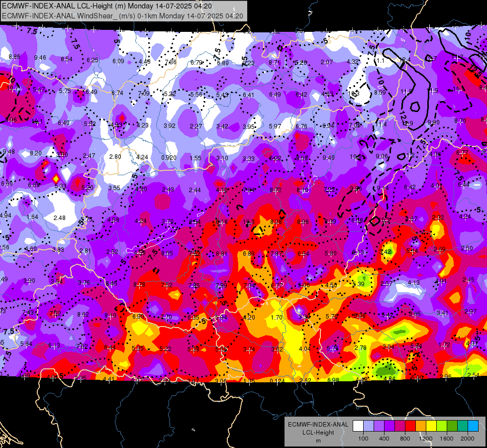Click the wind shear value 0.920

169,158
